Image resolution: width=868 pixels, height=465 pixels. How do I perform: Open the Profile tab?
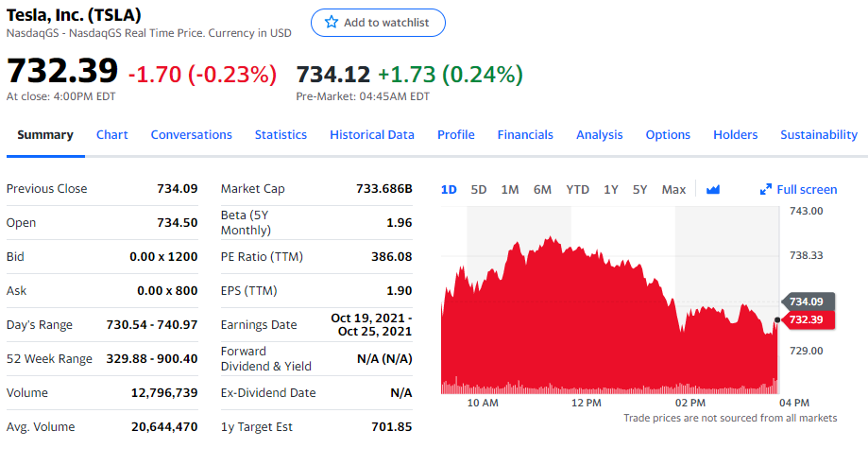(x=455, y=134)
